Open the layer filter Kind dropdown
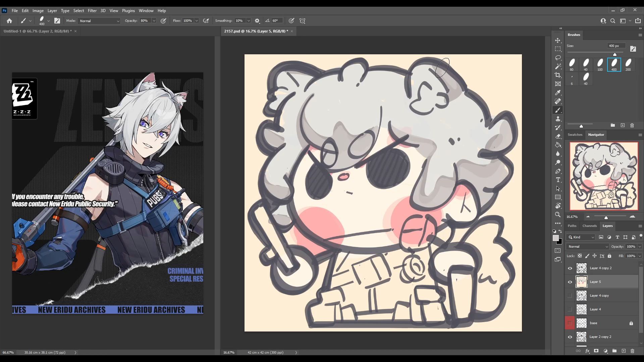This screenshot has width=644, height=362. pos(581,237)
